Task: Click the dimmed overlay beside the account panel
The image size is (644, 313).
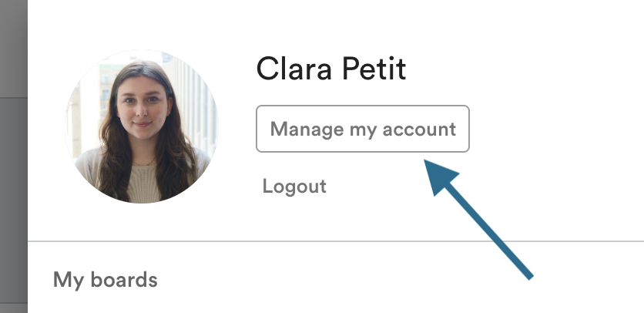Action: pos(13,154)
